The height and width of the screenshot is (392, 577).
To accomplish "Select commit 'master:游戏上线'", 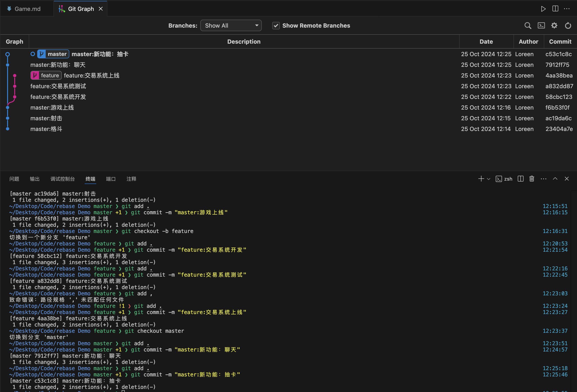I will click(52, 108).
